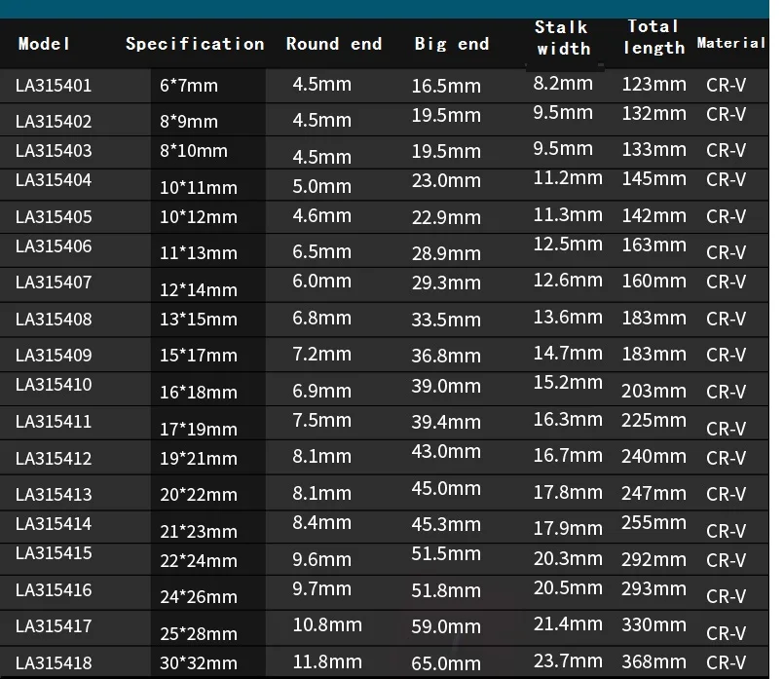Select model LA315418 cell
Image resolution: width=784 pixels, height=679 pixels.
pos(54,663)
